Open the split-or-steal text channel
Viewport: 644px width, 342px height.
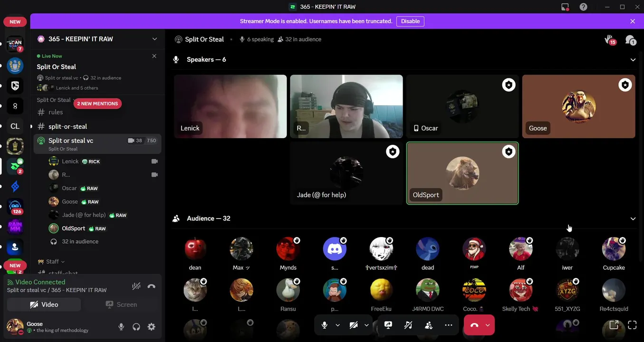[97, 126]
